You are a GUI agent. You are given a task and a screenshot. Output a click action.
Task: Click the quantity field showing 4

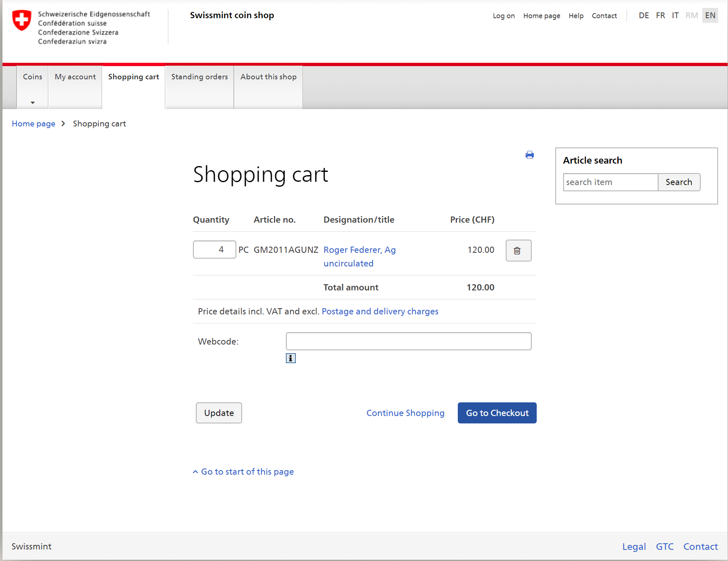[x=214, y=250]
